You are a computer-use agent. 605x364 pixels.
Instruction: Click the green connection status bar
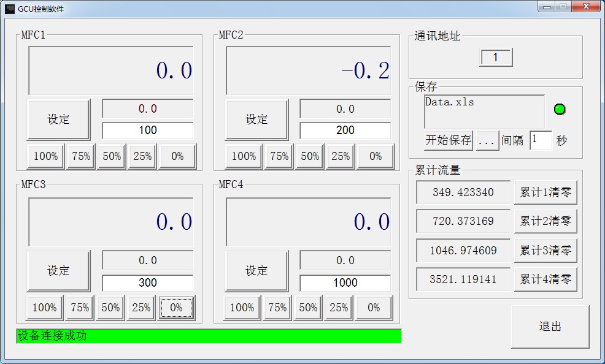click(209, 336)
